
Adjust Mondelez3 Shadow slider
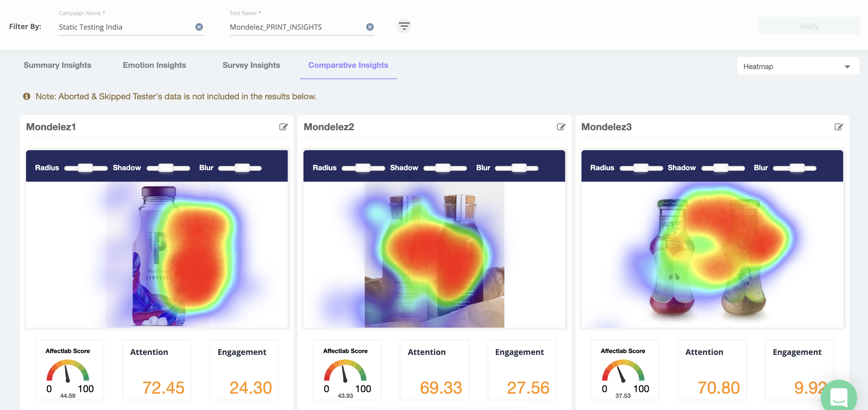point(723,168)
